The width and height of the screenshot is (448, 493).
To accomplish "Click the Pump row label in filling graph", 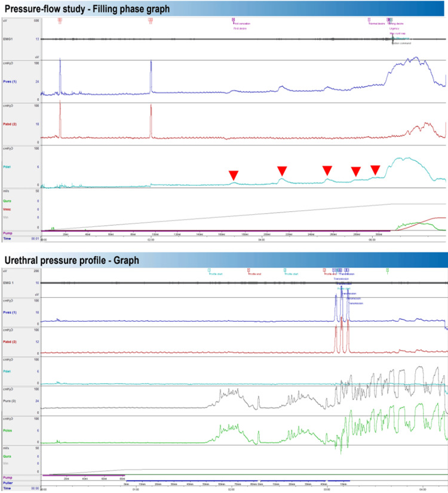I will 8,233.
